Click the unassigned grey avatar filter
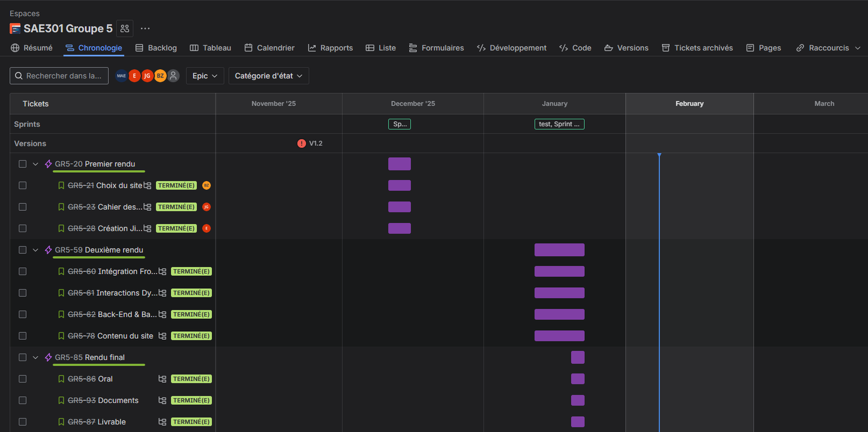Image resolution: width=868 pixels, height=432 pixels. point(173,76)
